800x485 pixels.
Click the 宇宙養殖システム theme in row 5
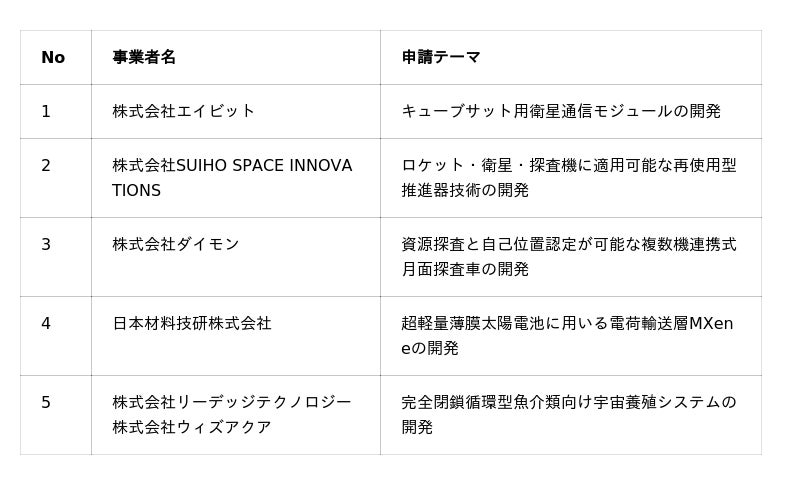568,415
